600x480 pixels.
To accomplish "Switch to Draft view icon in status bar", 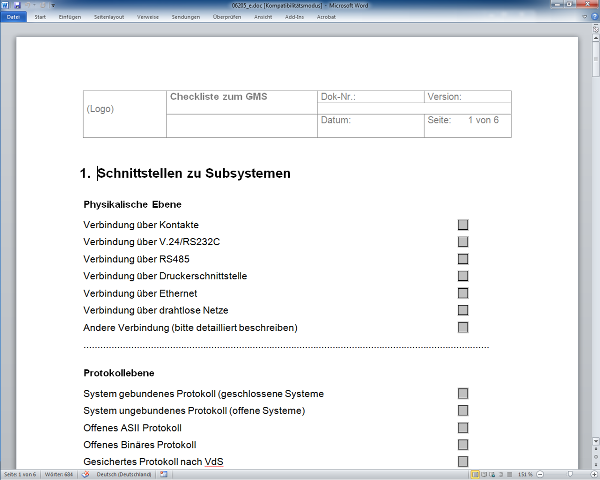I will click(511, 474).
